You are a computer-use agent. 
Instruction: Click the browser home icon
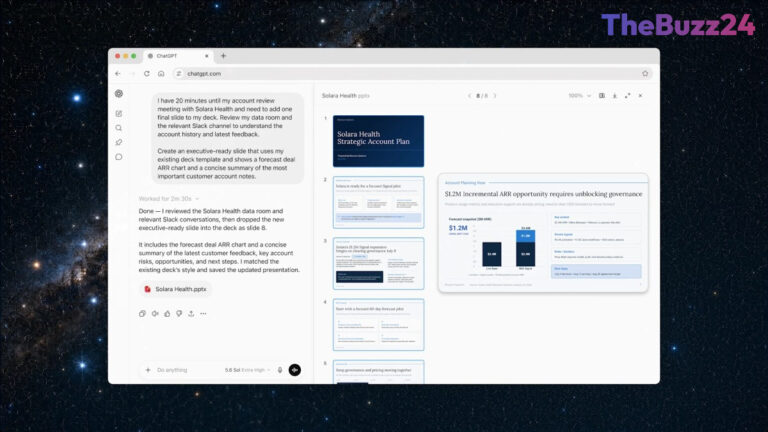click(161, 73)
